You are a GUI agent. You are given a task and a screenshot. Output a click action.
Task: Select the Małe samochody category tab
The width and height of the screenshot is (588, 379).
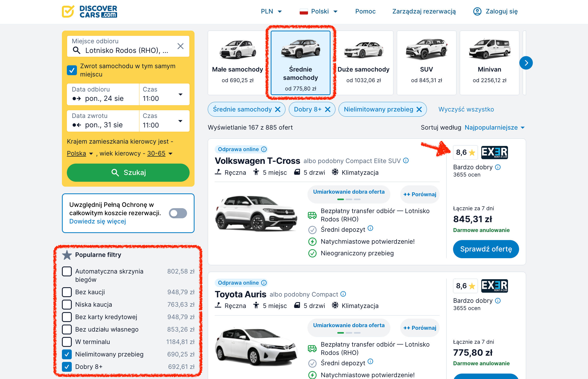[238, 63]
